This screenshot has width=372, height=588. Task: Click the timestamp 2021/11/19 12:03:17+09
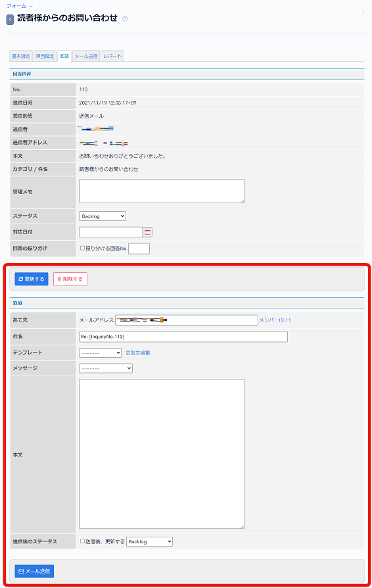tap(108, 103)
